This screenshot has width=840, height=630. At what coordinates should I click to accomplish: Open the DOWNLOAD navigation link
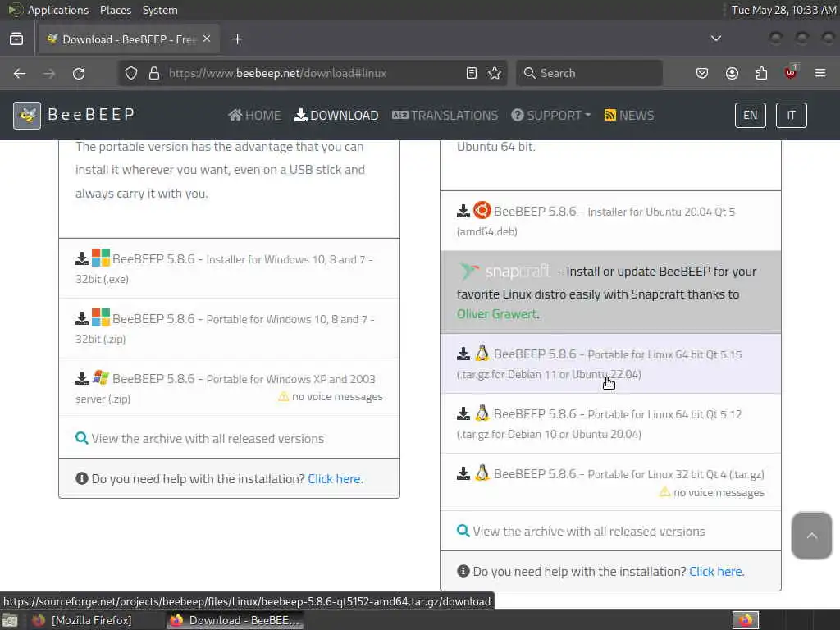point(336,115)
